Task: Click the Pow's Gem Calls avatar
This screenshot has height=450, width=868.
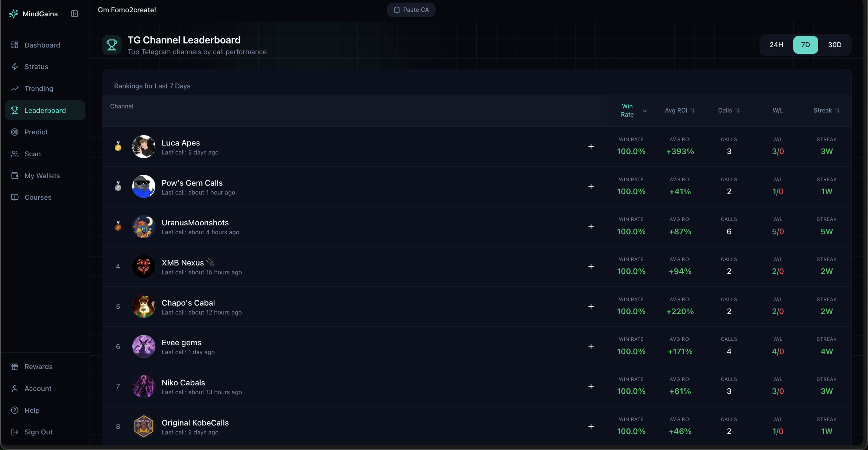Action: tap(143, 186)
